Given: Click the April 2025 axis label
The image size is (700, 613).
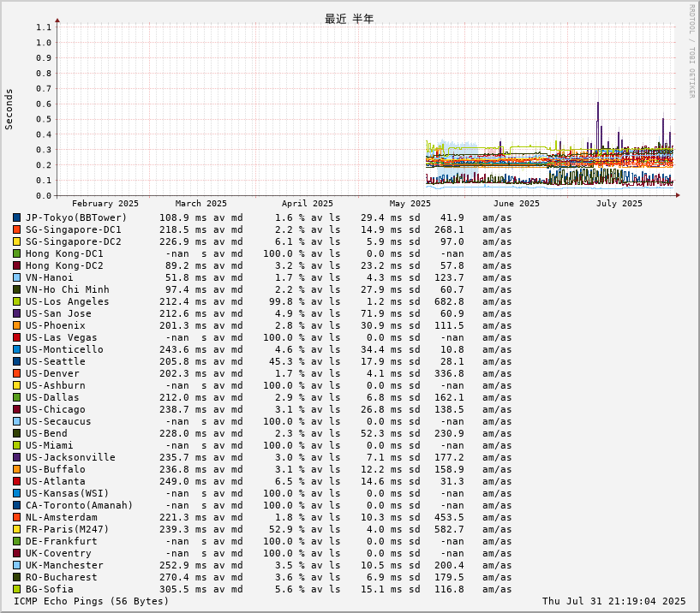Looking at the screenshot, I should [x=307, y=204].
